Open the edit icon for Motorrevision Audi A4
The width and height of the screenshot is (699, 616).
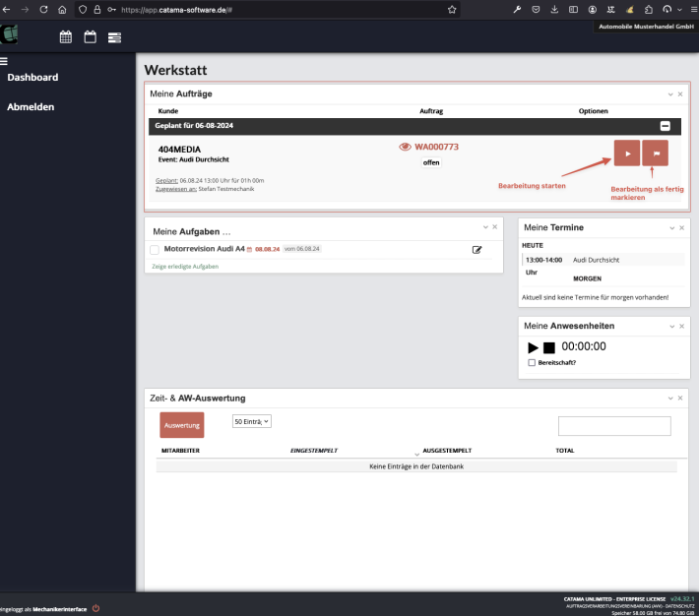tap(477, 250)
